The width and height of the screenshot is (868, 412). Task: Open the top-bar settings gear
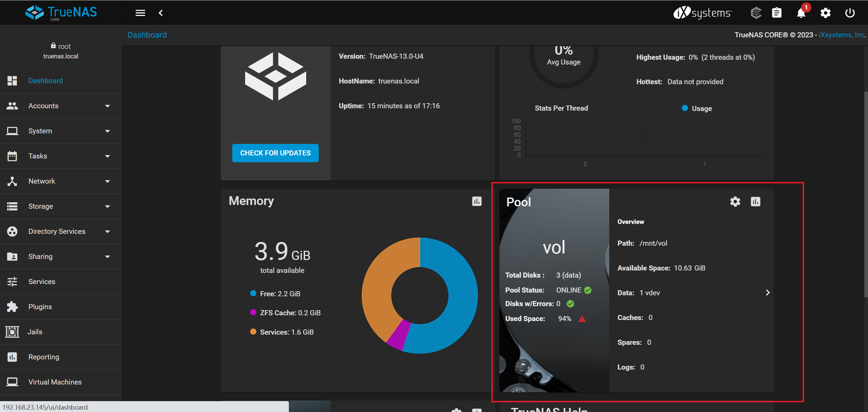tap(825, 13)
